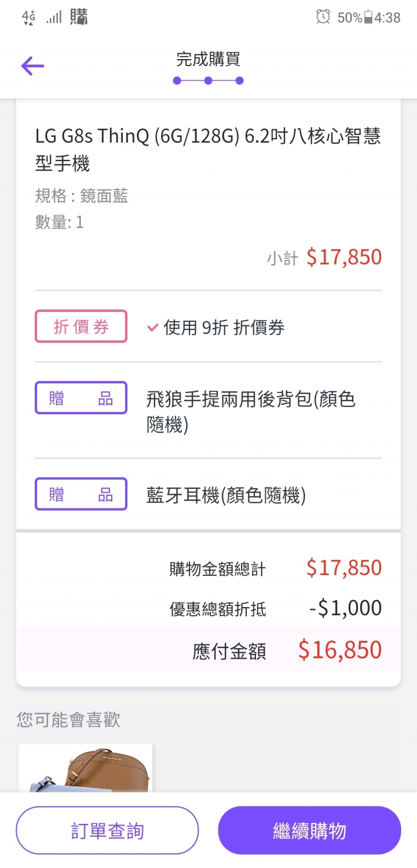This screenshot has width=417, height=868.
Task: Tap the 4G network indicator icon
Action: (x=28, y=18)
